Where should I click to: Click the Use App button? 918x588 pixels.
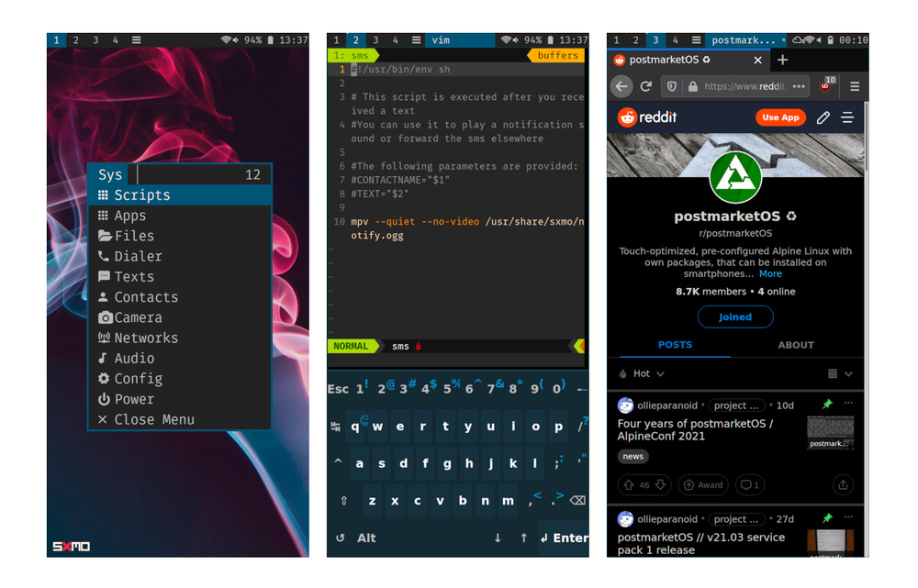(780, 117)
